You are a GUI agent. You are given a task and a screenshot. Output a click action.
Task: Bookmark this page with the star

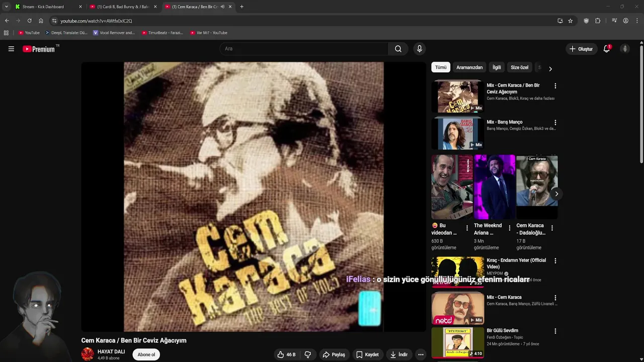570,21
